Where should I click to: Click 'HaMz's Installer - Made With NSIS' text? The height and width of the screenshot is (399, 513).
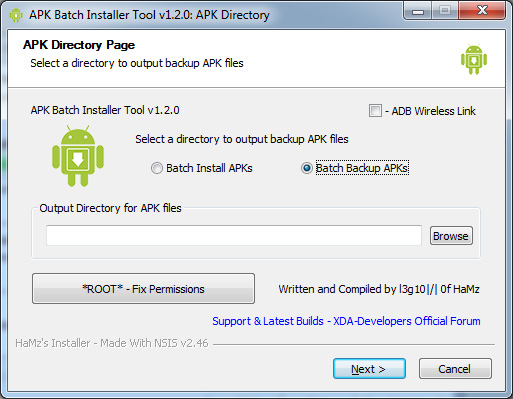pyautogui.click(x=112, y=343)
